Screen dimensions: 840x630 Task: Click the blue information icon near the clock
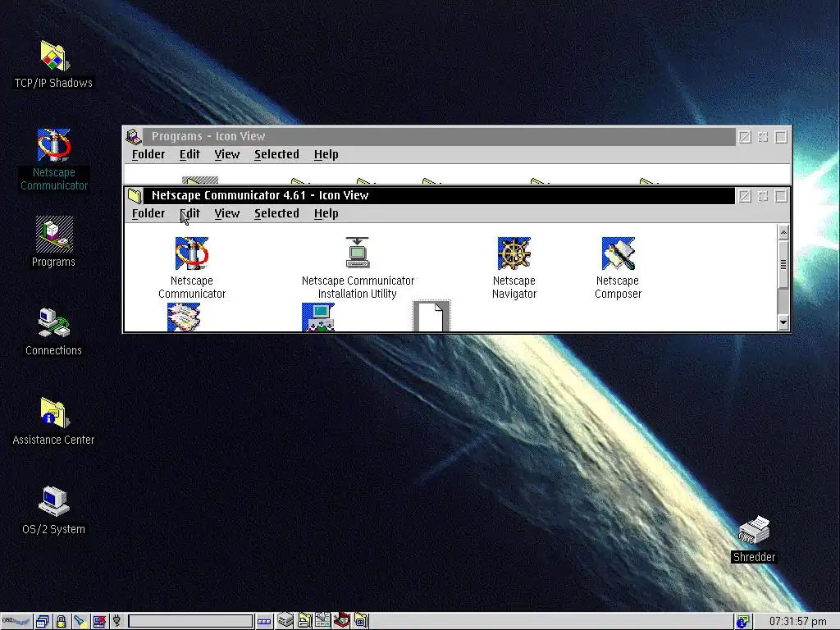(742, 622)
